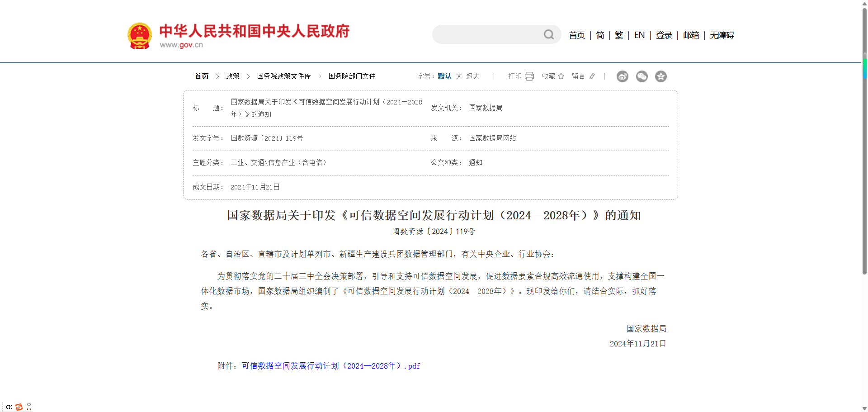Click the magnifier icon to run a search
Viewport: 868px width, 412px height.
point(548,34)
